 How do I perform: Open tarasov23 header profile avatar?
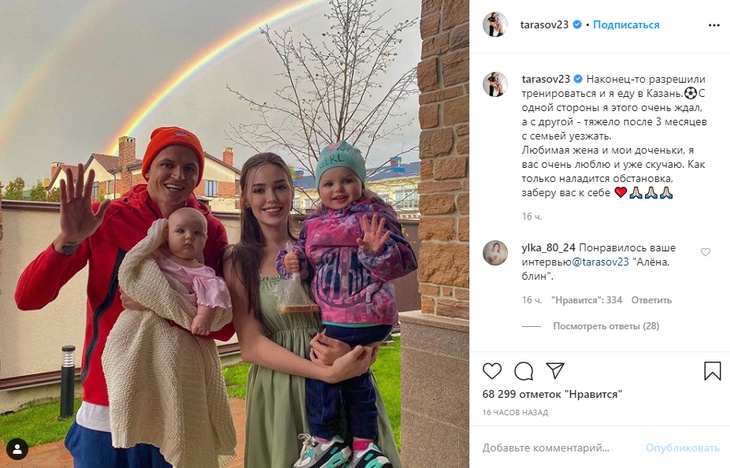click(495, 25)
